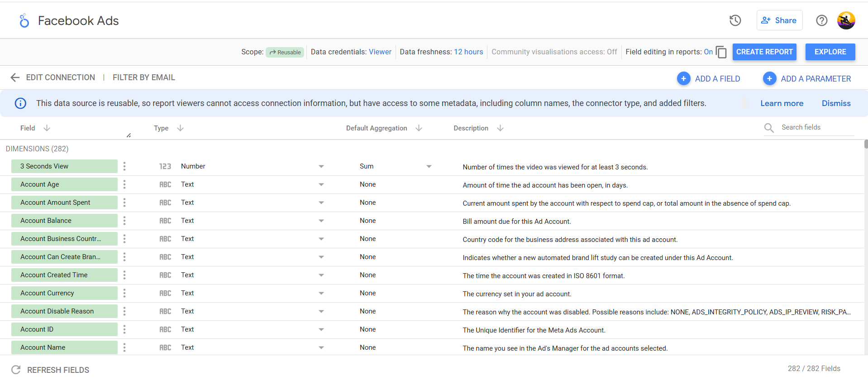
Task: Select the 3 Seconds View field chip
Action: tap(64, 166)
